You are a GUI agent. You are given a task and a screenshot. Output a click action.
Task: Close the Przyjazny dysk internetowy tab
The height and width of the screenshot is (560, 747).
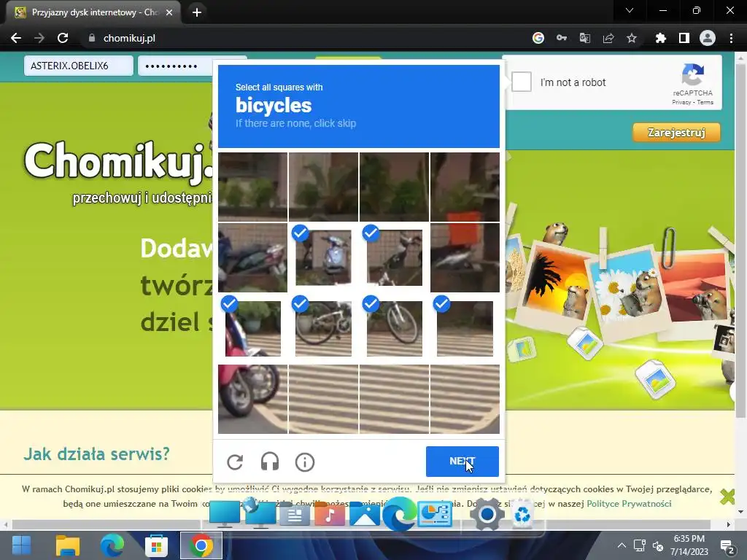[x=169, y=12]
